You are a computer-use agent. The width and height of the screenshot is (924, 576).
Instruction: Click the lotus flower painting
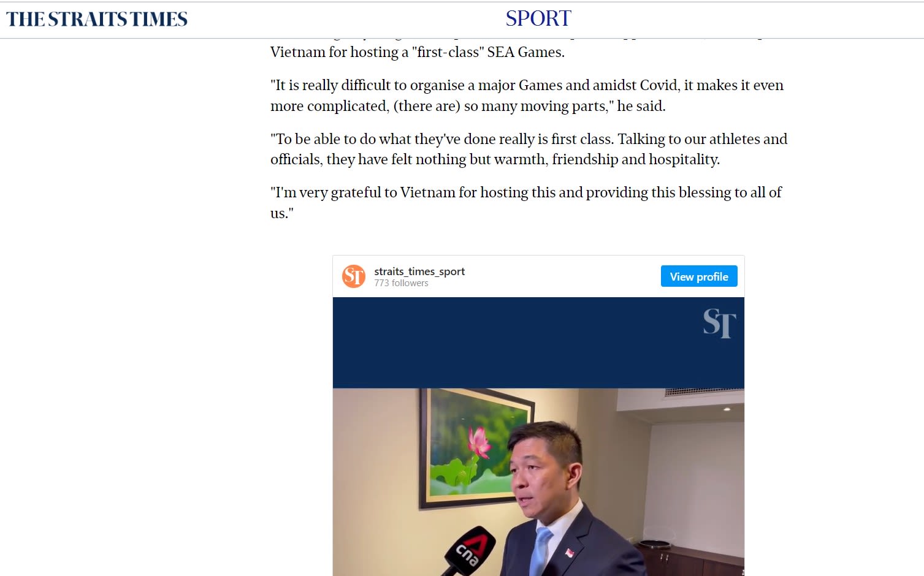click(x=476, y=449)
